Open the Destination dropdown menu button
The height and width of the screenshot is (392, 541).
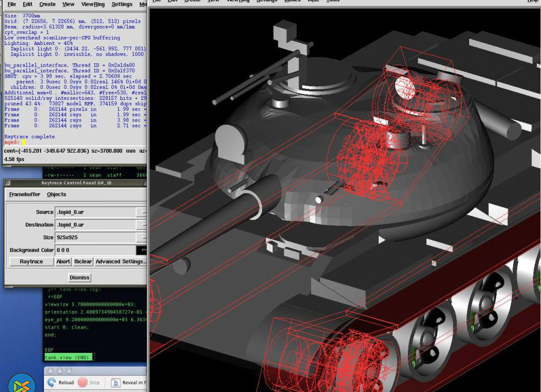pos(141,225)
